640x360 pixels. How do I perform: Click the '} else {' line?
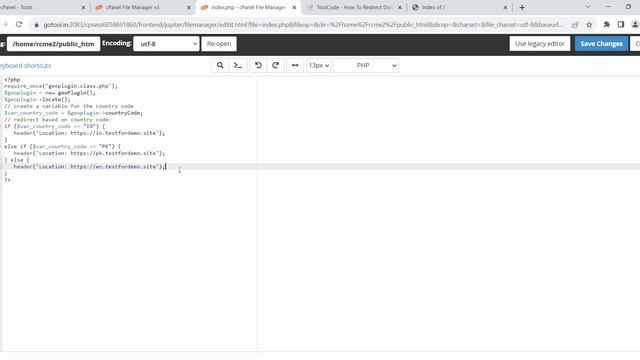coord(17,160)
